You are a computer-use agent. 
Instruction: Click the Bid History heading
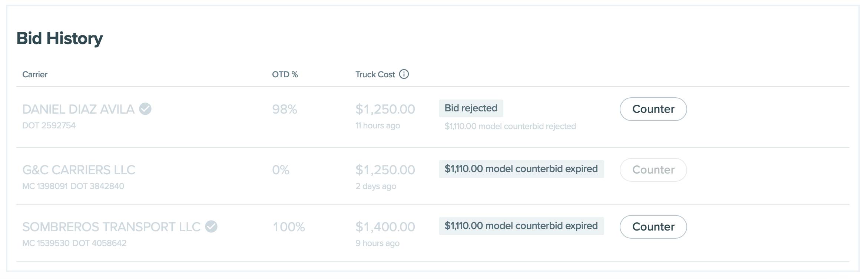tap(60, 38)
